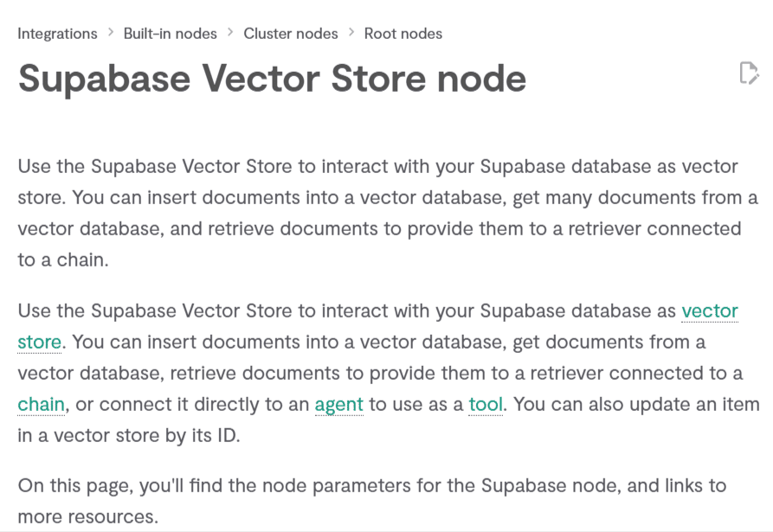Viewport: 773px width, 532px height.
Task: Open the green 'chain' link
Action: 41,404
